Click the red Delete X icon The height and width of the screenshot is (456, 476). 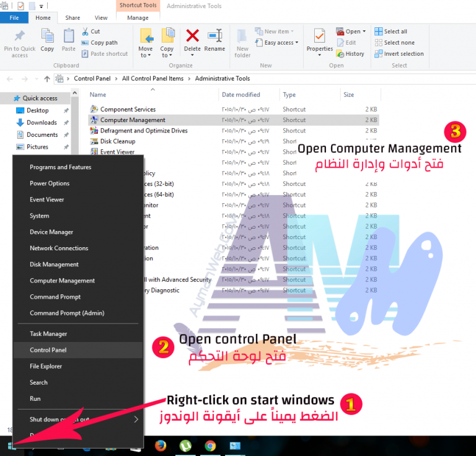tap(193, 35)
